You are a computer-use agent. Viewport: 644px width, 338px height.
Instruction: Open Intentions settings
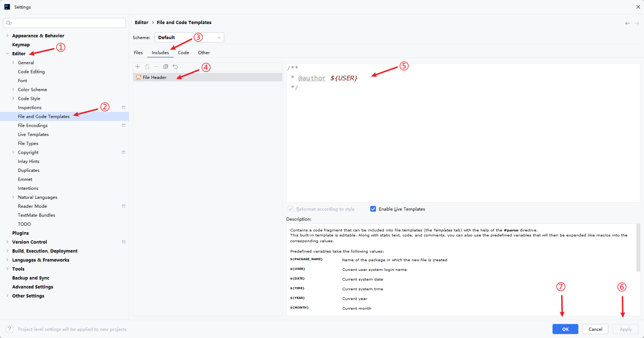pyautogui.click(x=28, y=188)
